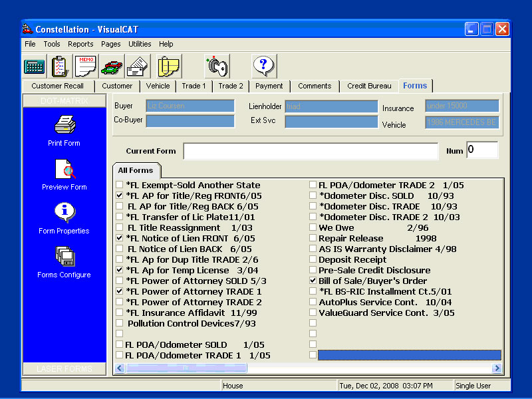This screenshot has width=532, height=399.
Task: Switch to the Credit Bureau tab
Action: coord(369,86)
